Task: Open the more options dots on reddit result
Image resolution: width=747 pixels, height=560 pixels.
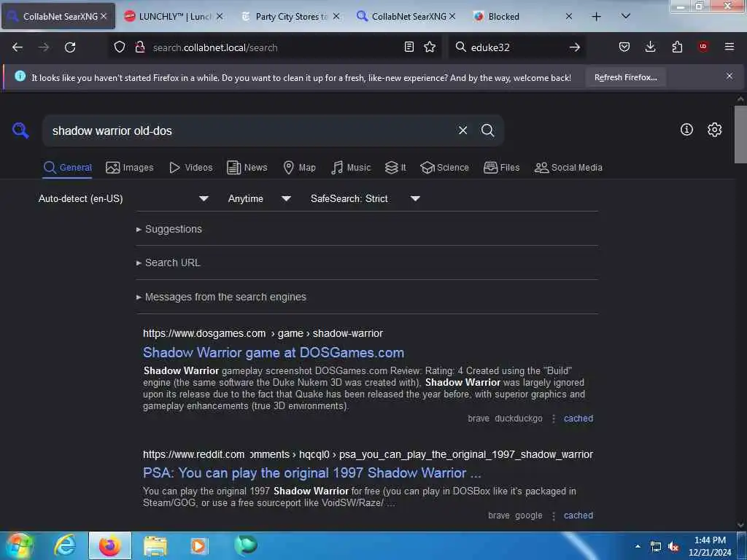Action: pyautogui.click(x=553, y=516)
